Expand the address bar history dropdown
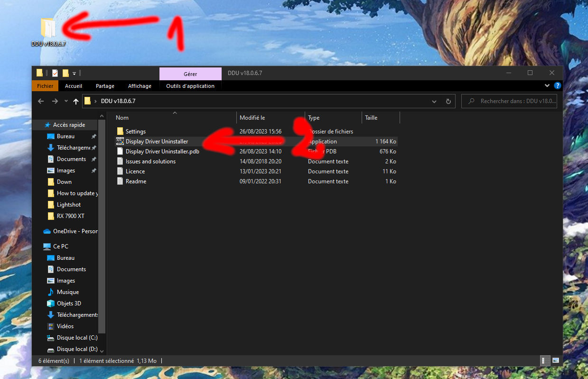The height and width of the screenshot is (379, 588). point(434,101)
